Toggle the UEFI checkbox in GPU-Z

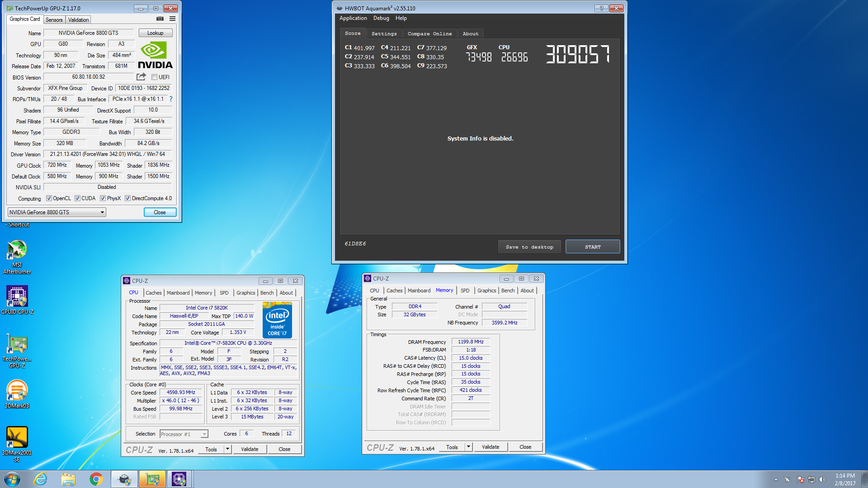pos(154,77)
